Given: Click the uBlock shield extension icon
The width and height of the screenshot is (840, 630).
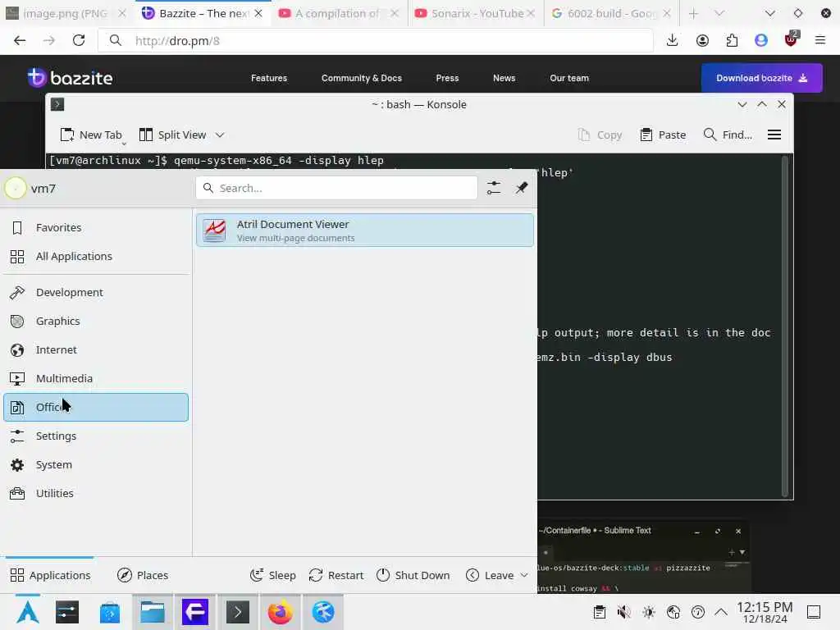Looking at the screenshot, I should [791, 39].
